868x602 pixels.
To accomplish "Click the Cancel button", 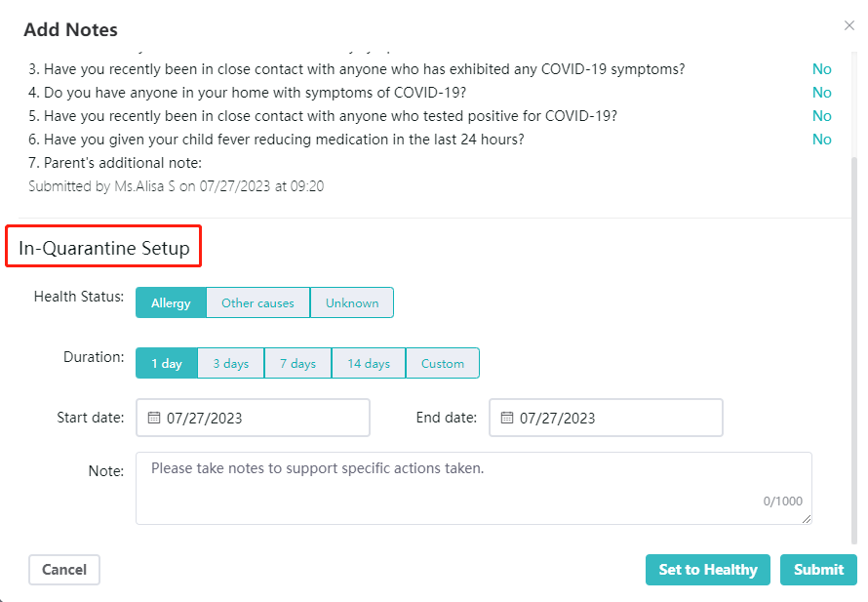I will click(x=64, y=570).
